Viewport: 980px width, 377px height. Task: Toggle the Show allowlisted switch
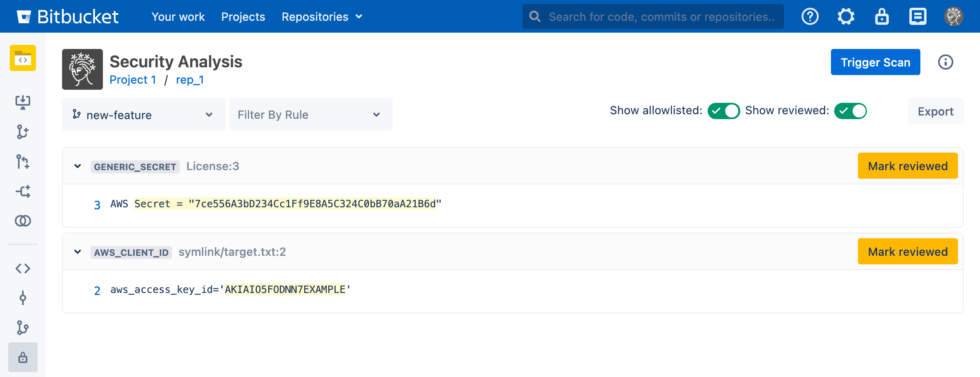coord(724,111)
